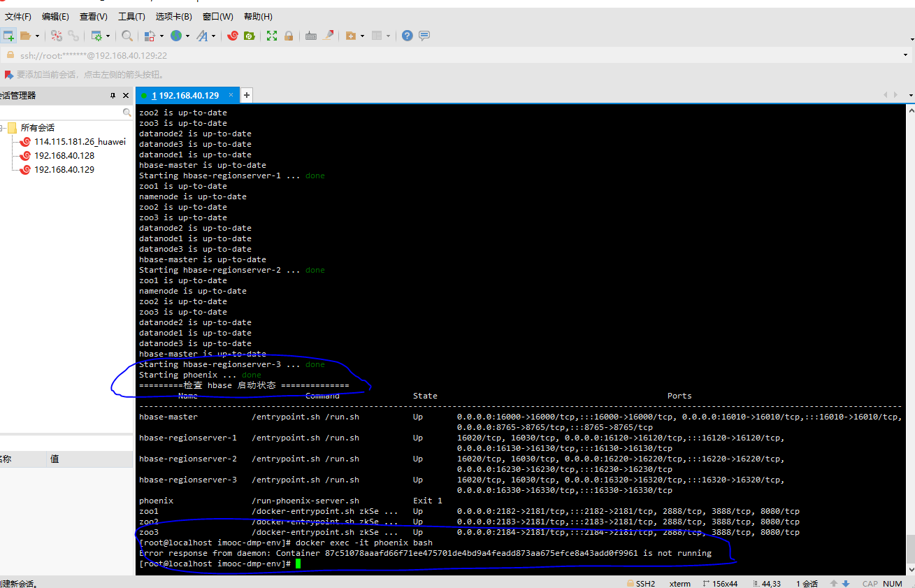Image resolution: width=915 pixels, height=588 pixels.
Task: Expand the globe encoding dropdown arrow
Action: pyautogui.click(x=187, y=36)
